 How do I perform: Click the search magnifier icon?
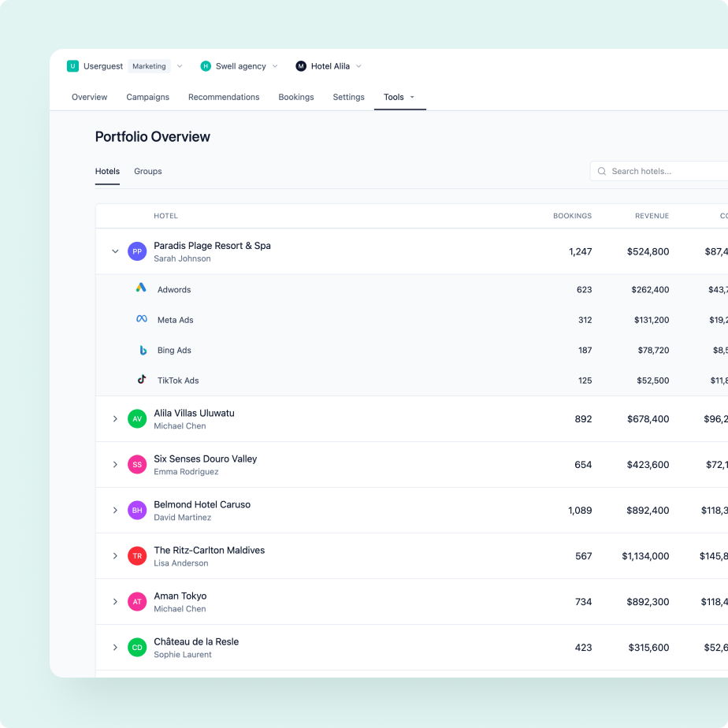pyautogui.click(x=602, y=171)
